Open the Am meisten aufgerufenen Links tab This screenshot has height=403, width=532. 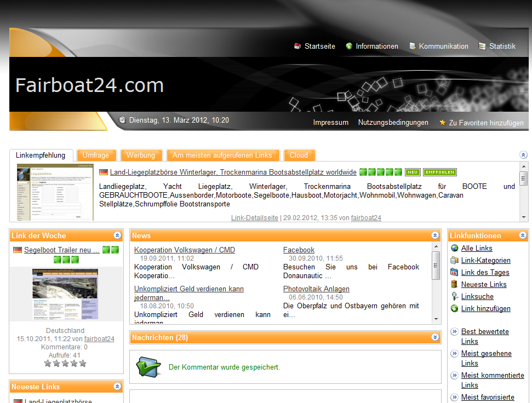tap(222, 156)
